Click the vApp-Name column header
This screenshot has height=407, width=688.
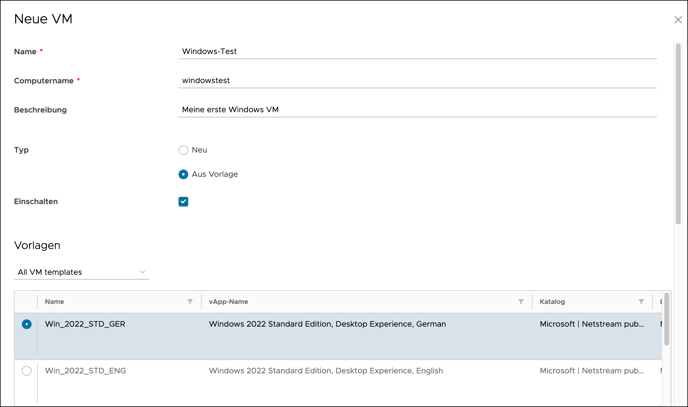click(x=228, y=302)
